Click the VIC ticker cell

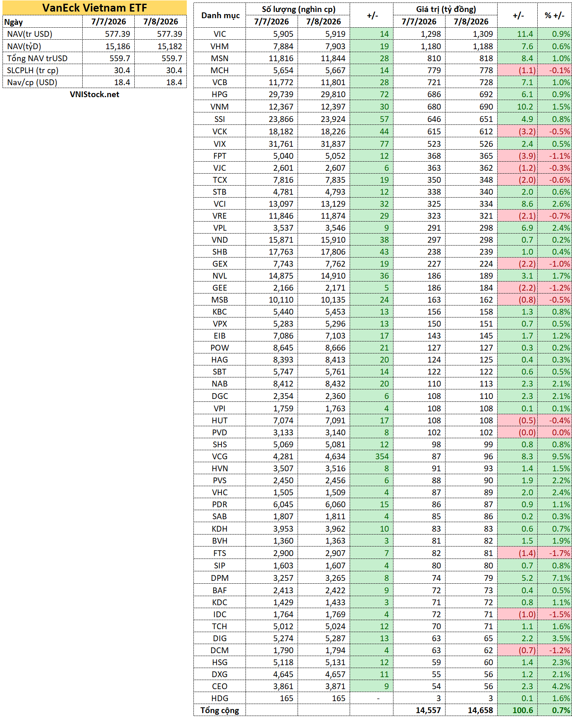(x=220, y=34)
